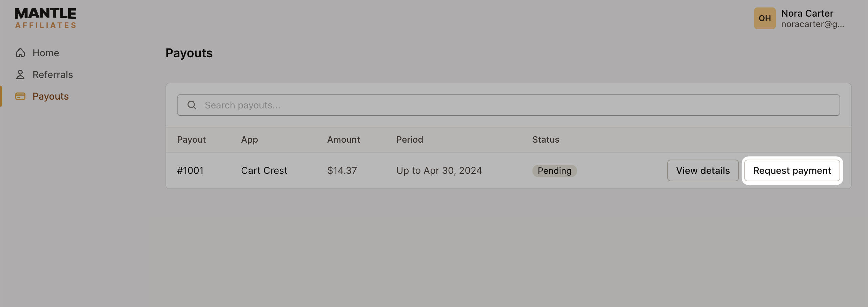Select the Home icon in the sidebar
Image resolution: width=868 pixels, height=307 pixels.
coord(20,53)
